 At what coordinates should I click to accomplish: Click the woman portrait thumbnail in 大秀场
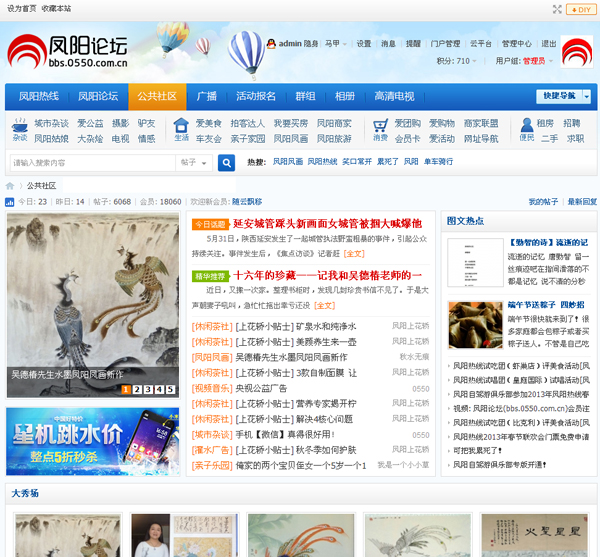click(184, 535)
